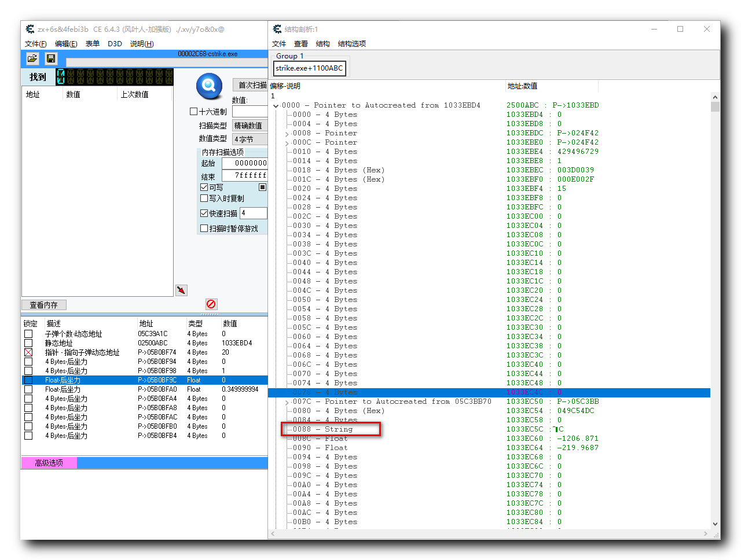Open the 查看 menu

click(301, 44)
